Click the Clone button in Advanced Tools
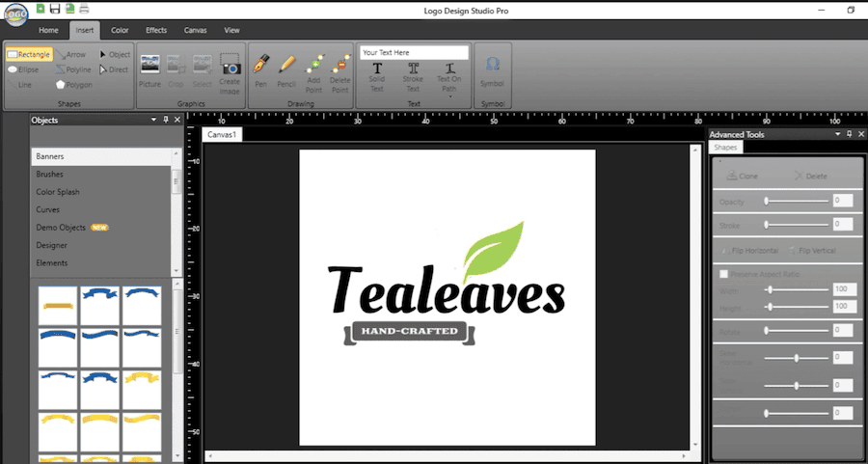Image resolution: width=868 pixels, height=464 pixels. [743, 177]
